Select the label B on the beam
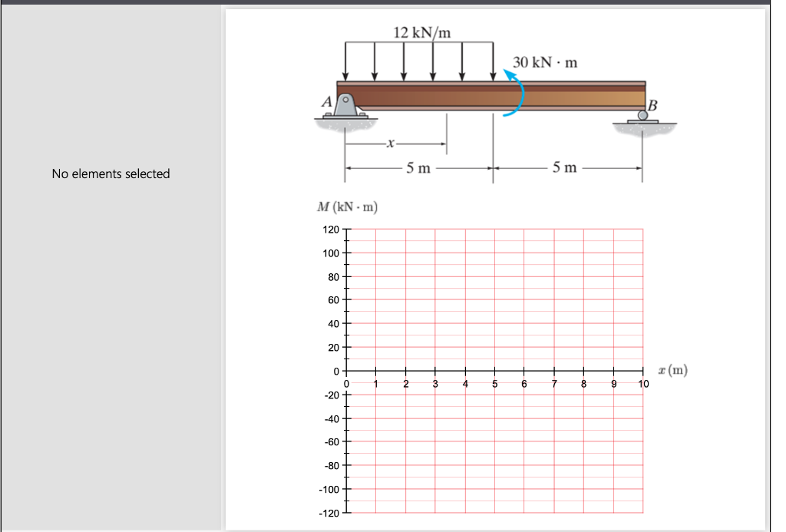 (653, 104)
